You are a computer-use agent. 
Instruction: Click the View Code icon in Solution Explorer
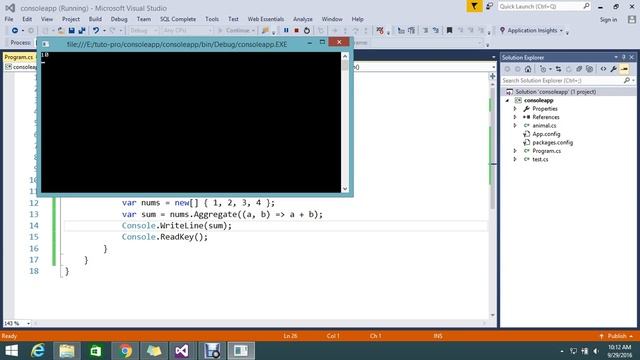click(x=603, y=69)
